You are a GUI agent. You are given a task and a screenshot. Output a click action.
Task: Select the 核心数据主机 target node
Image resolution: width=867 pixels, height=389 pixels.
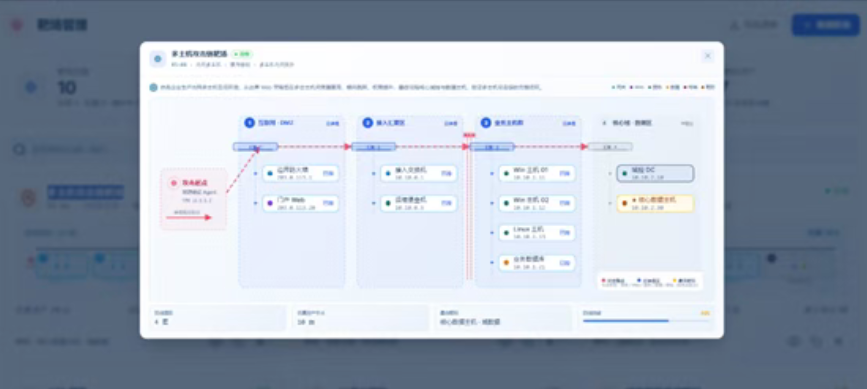[x=655, y=203]
